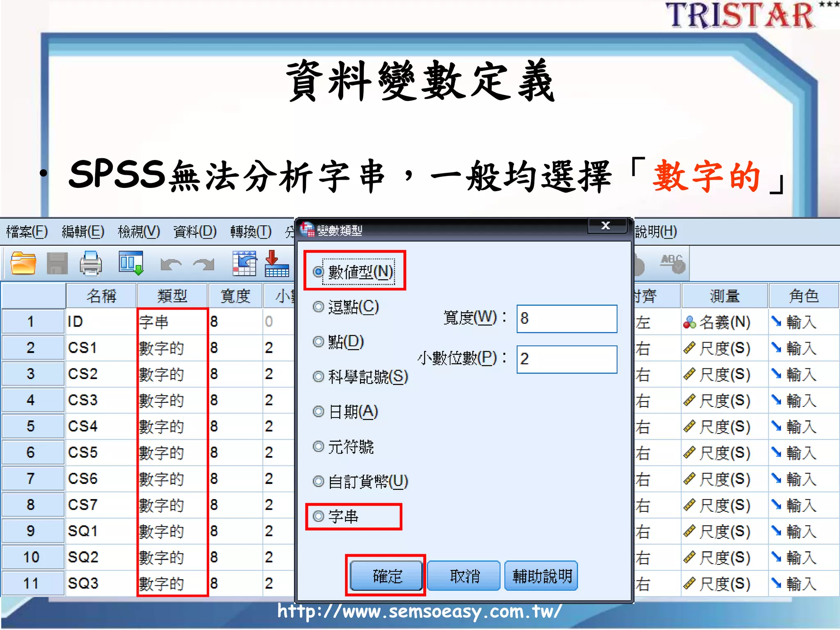This screenshot has height=630, width=840.
Task: Click the 輔助說明 help button
Action: pos(541,576)
